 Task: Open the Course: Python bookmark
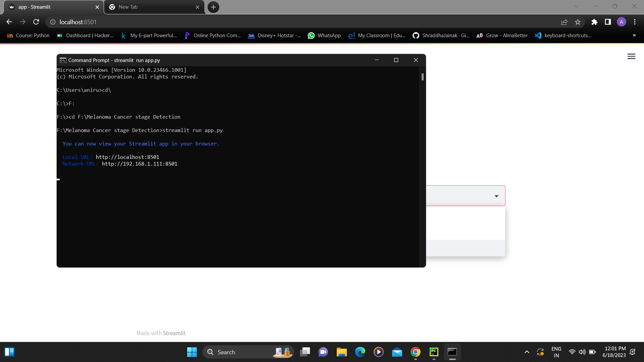click(x=28, y=36)
